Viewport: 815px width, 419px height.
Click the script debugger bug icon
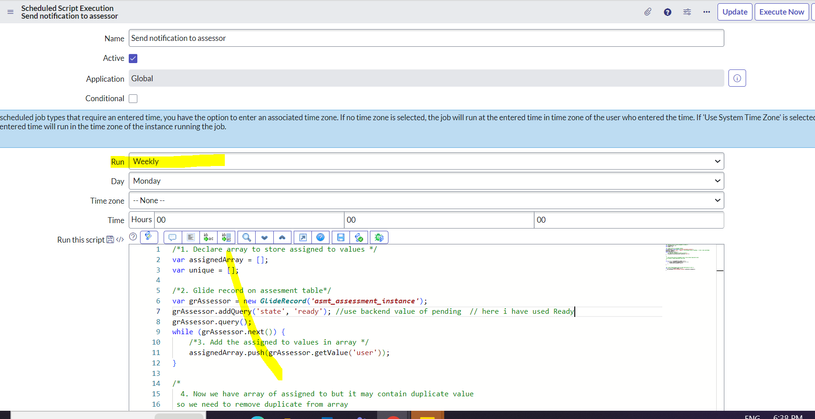click(x=379, y=237)
